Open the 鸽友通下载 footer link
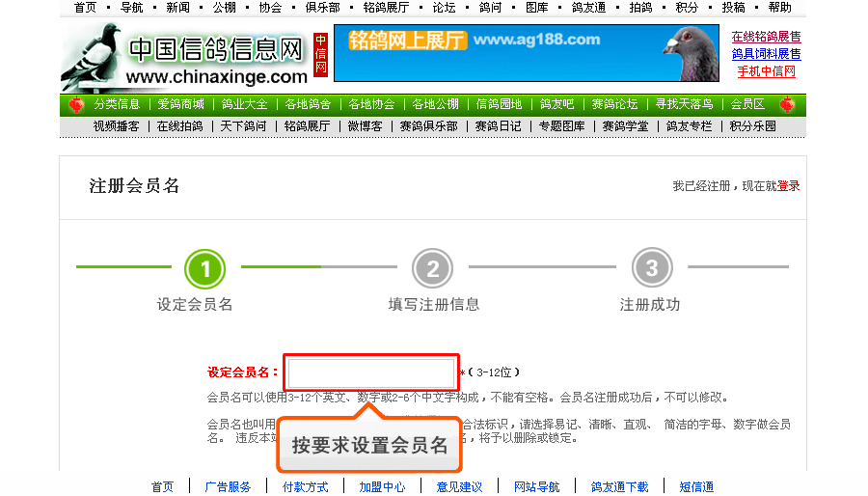868x496 pixels. click(x=619, y=486)
